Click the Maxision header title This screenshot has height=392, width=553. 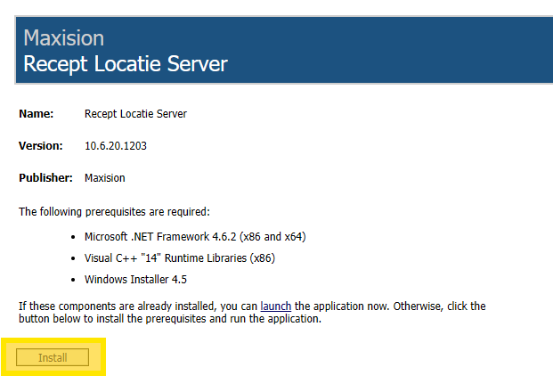[x=64, y=37]
